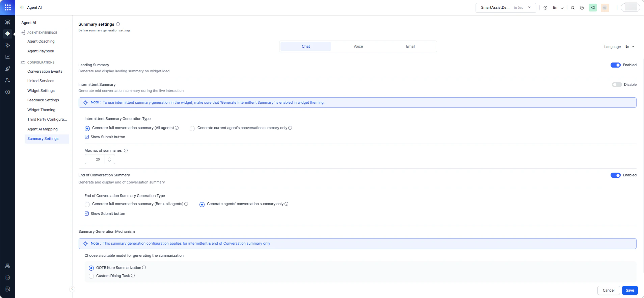This screenshot has height=298, width=644.
Task: Switch to the Email tab
Action: click(410, 47)
